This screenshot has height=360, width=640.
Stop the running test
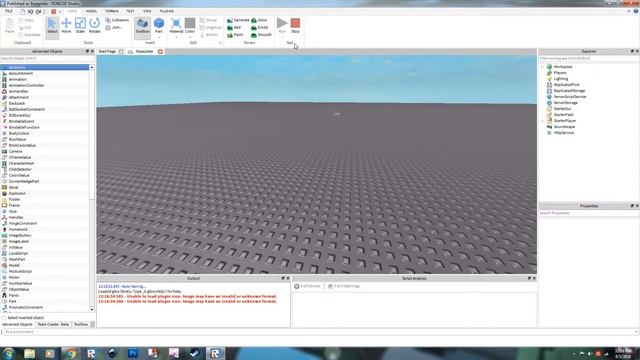point(295,25)
